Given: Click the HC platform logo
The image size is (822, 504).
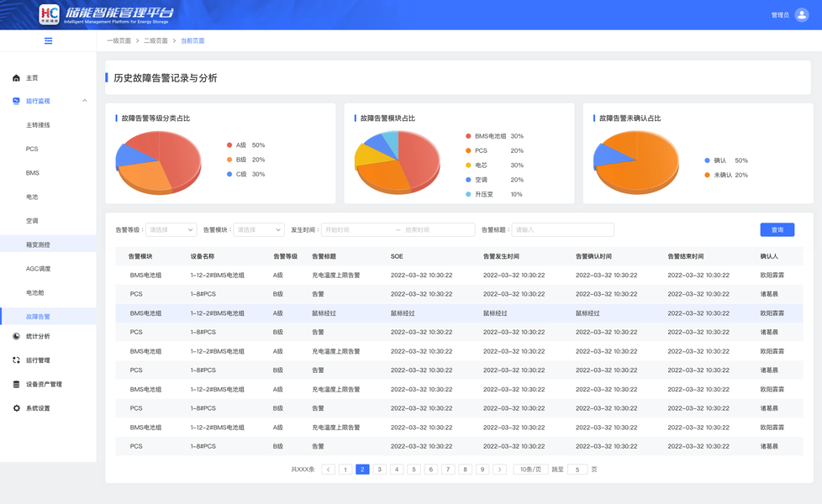Looking at the screenshot, I should (x=50, y=14).
